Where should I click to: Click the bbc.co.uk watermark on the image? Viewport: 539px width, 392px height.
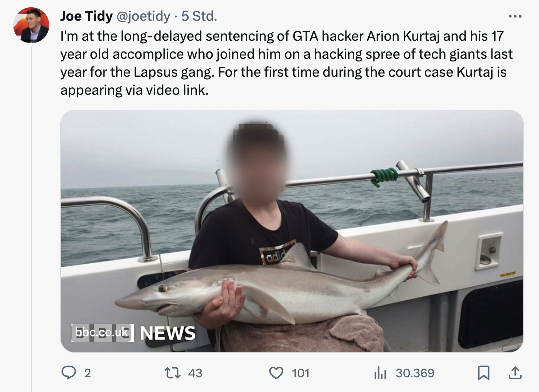click(x=102, y=333)
